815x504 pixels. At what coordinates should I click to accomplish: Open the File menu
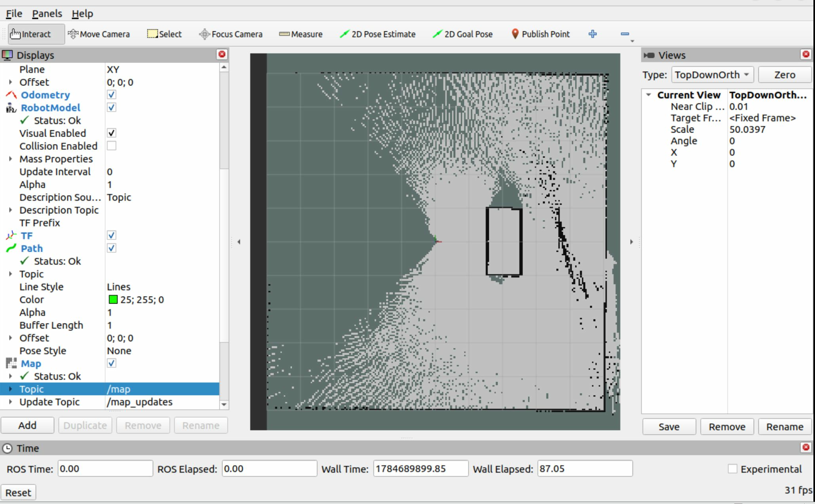click(x=14, y=13)
